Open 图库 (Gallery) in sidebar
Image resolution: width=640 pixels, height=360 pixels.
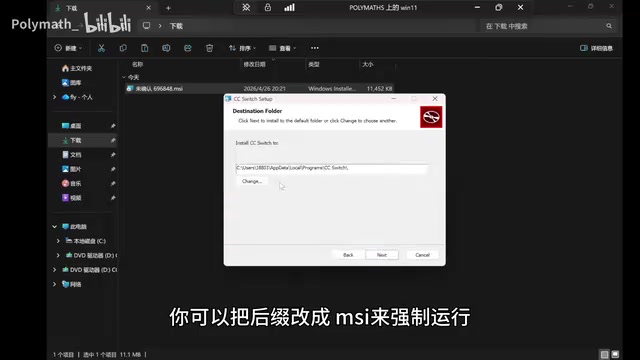(71, 83)
